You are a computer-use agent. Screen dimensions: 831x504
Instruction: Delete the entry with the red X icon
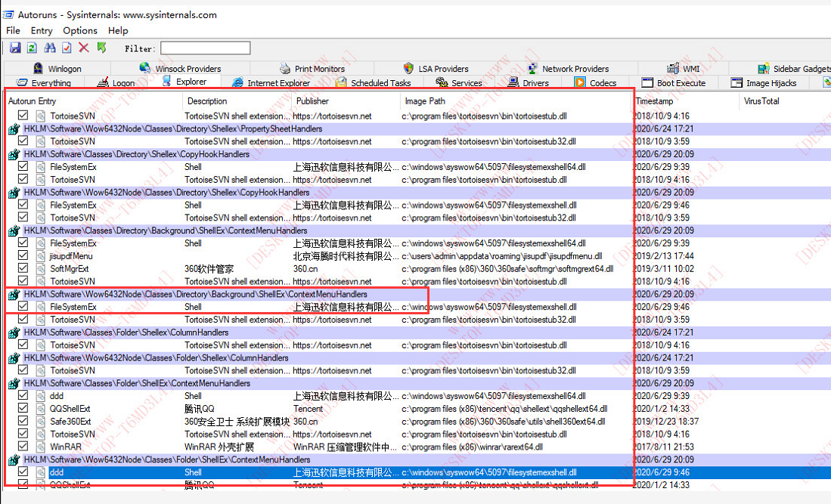(84, 48)
